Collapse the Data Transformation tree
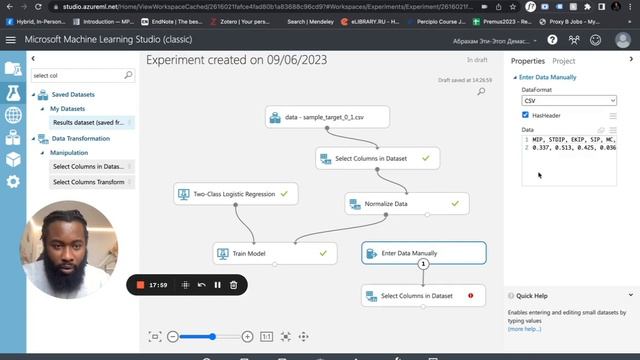The height and width of the screenshot is (360, 640). coord(33,139)
